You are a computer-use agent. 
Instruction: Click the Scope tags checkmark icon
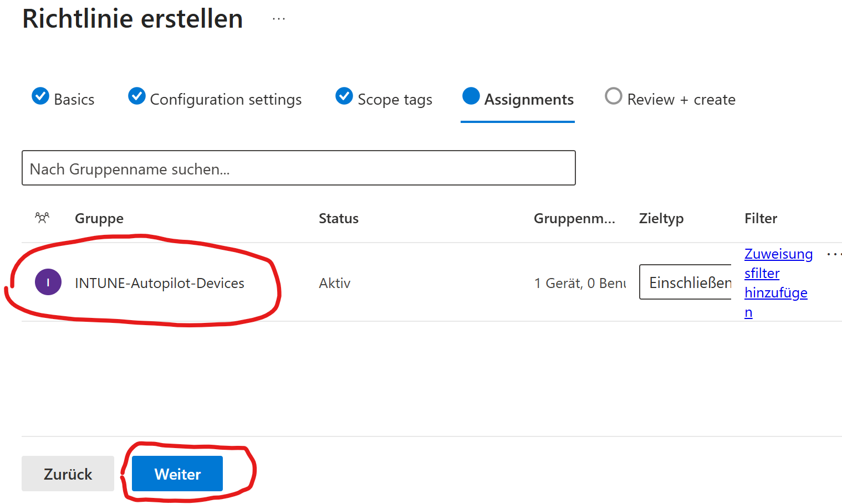(344, 96)
